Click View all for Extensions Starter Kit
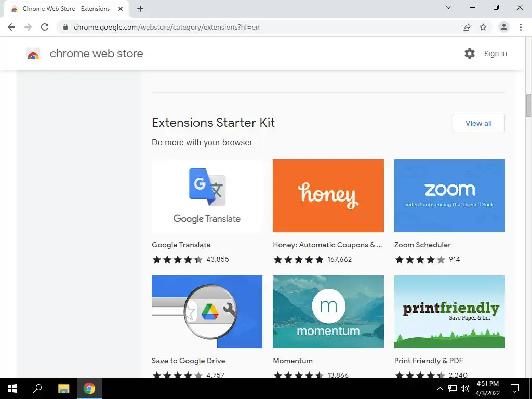 [x=478, y=123]
